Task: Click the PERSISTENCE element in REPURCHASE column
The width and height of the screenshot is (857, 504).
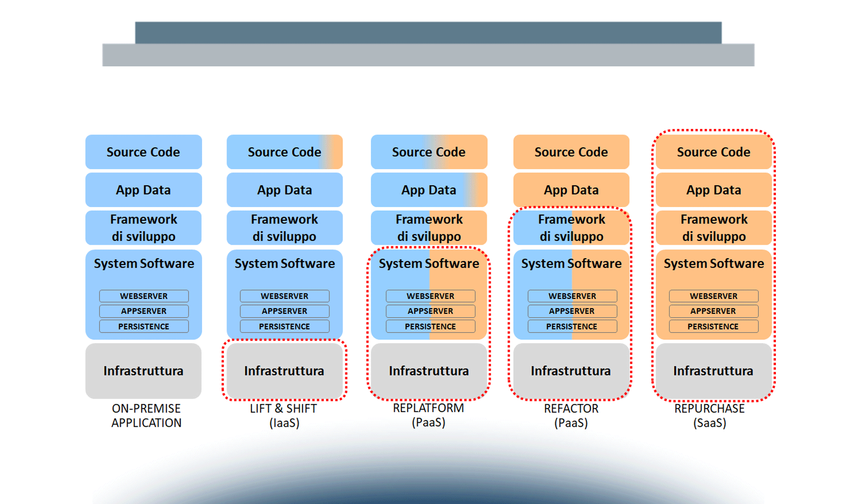Action: click(713, 326)
